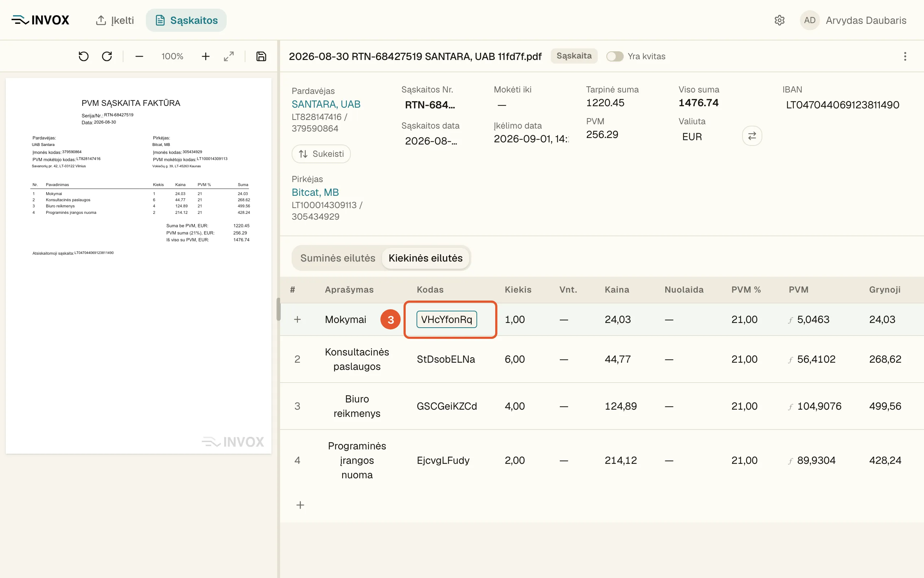
Task: Click the Kiekis column header
Action: coord(518,289)
